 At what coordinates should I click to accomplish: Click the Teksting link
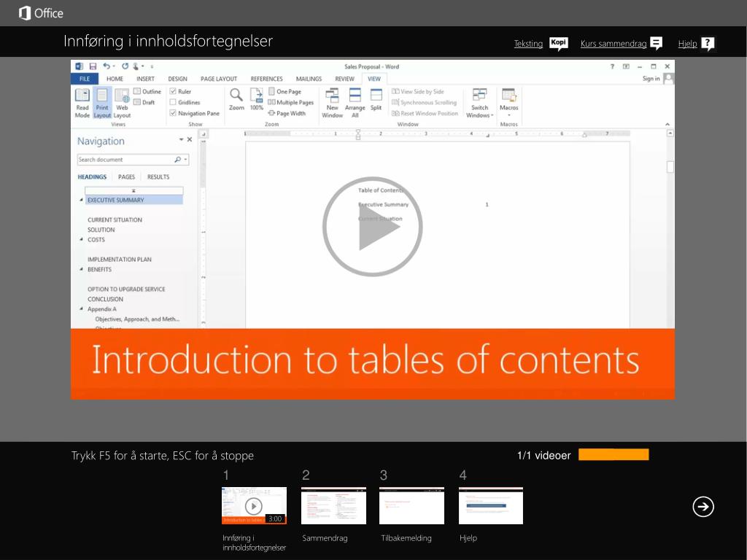tap(528, 44)
